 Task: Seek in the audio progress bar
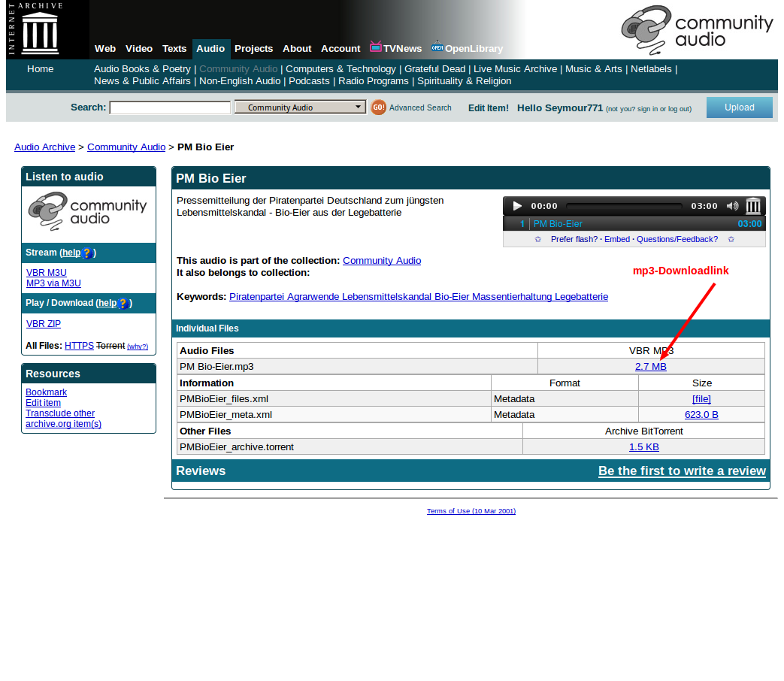click(623, 206)
